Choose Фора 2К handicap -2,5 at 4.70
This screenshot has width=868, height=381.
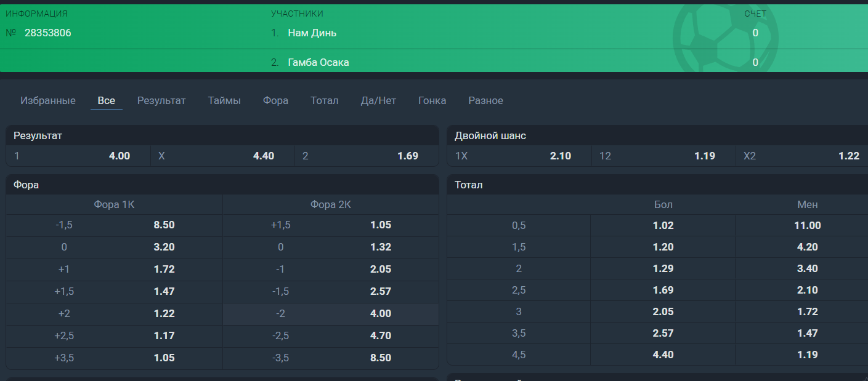(x=331, y=335)
